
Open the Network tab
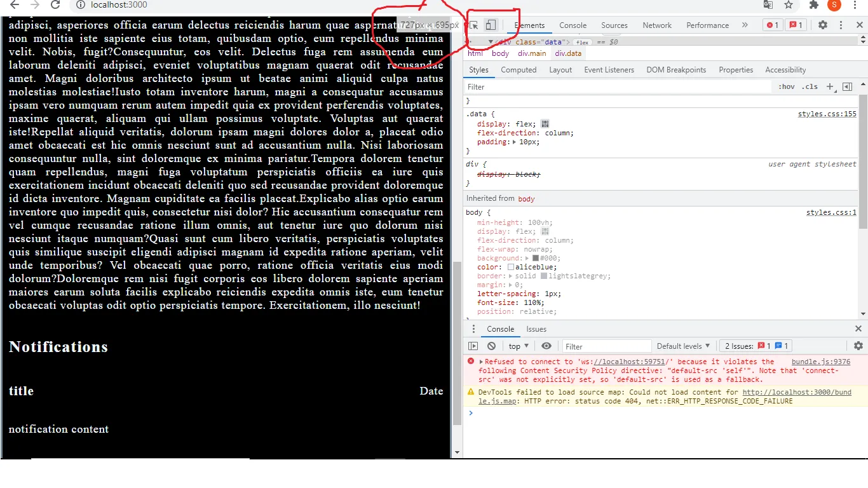point(657,25)
